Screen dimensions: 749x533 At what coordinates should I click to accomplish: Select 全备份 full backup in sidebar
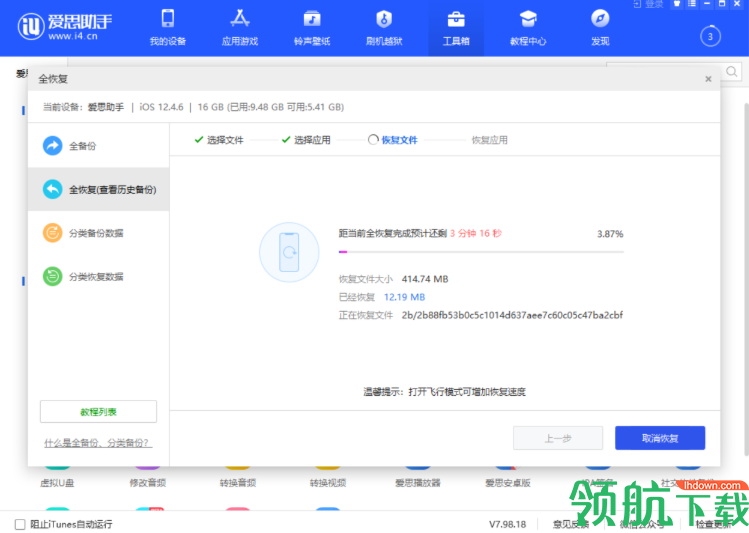click(99, 146)
